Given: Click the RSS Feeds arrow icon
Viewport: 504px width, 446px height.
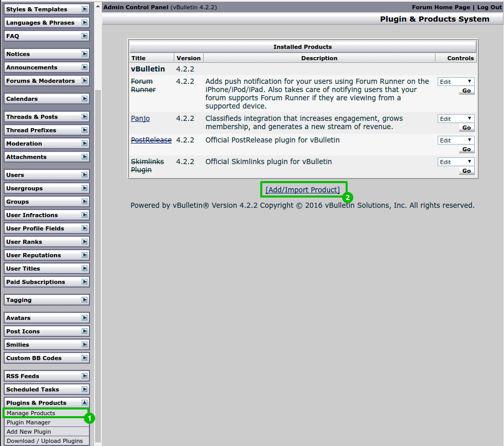Looking at the screenshot, I should (84, 376).
